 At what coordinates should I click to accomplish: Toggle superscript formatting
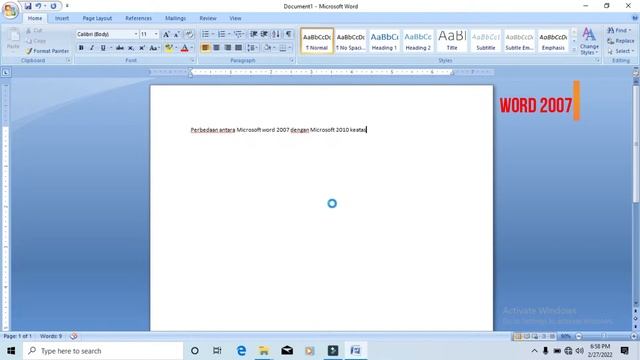point(142,48)
